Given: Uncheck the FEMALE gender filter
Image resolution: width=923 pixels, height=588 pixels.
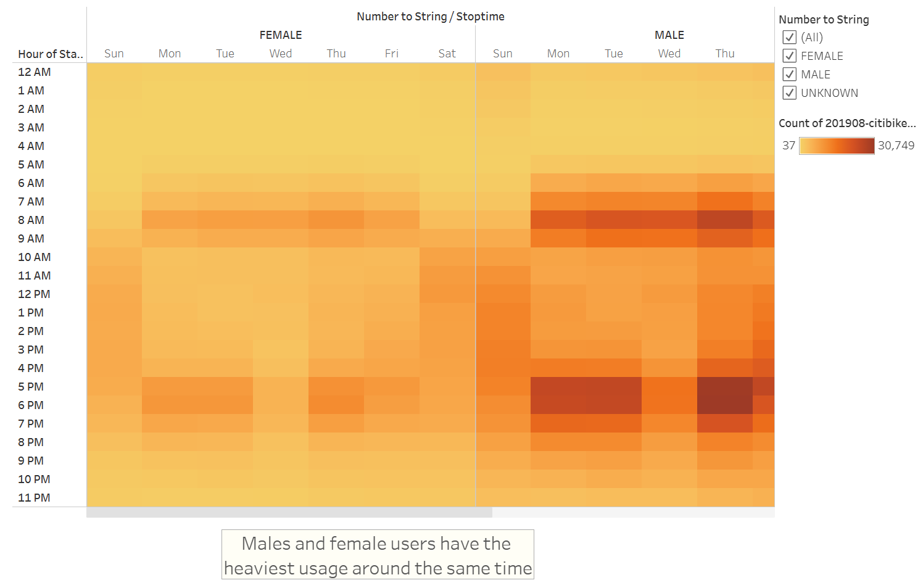Looking at the screenshot, I should (790, 56).
